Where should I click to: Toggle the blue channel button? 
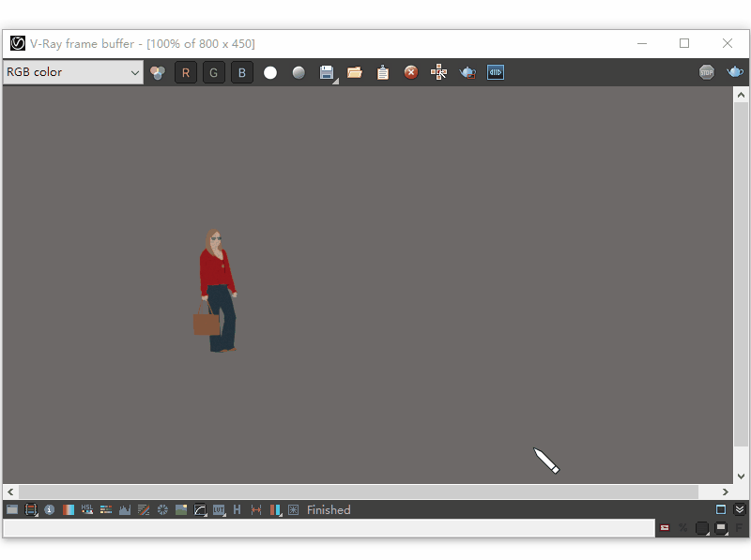point(242,73)
